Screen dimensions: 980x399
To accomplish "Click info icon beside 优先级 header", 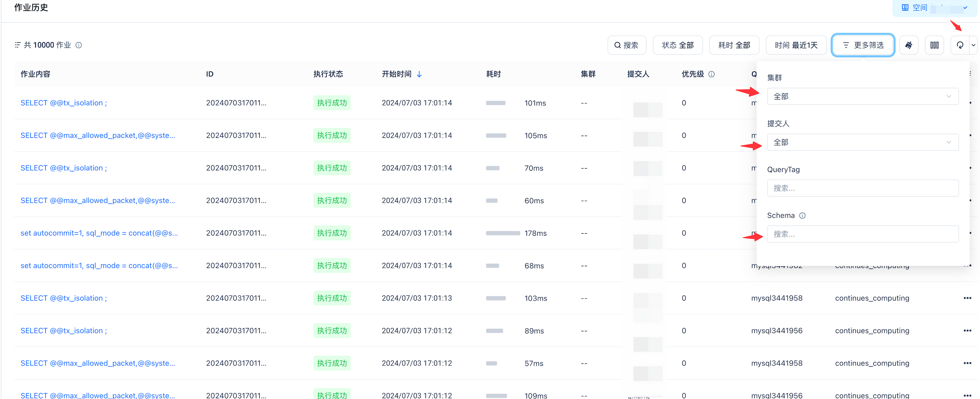I will point(711,74).
